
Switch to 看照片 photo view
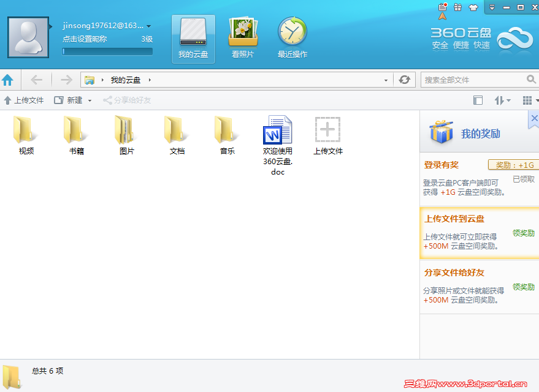pos(243,39)
